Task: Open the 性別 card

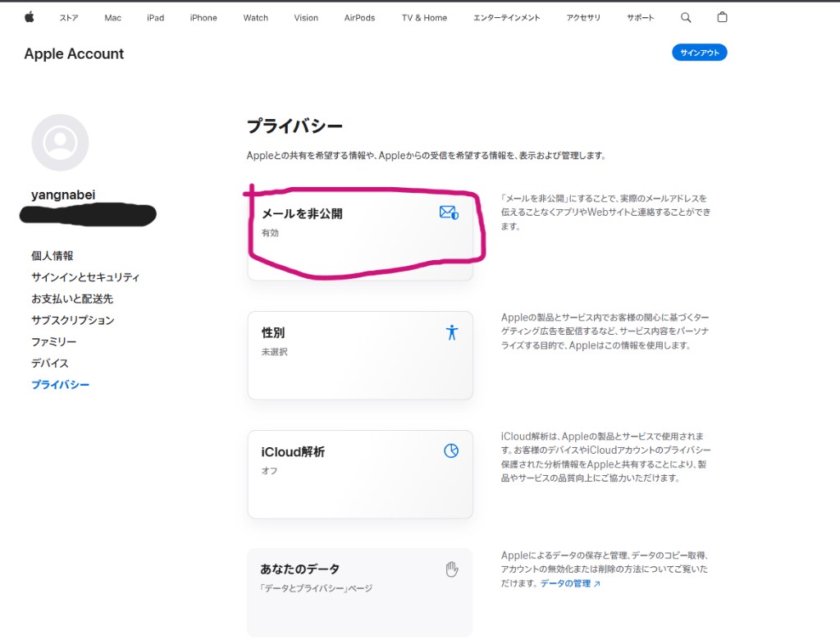Action: point(360,355)
